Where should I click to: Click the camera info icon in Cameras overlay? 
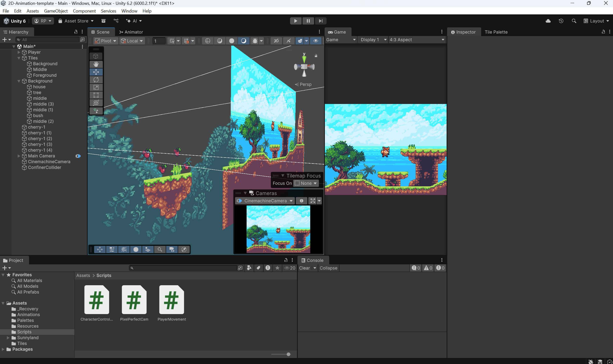tap(302, 201)
